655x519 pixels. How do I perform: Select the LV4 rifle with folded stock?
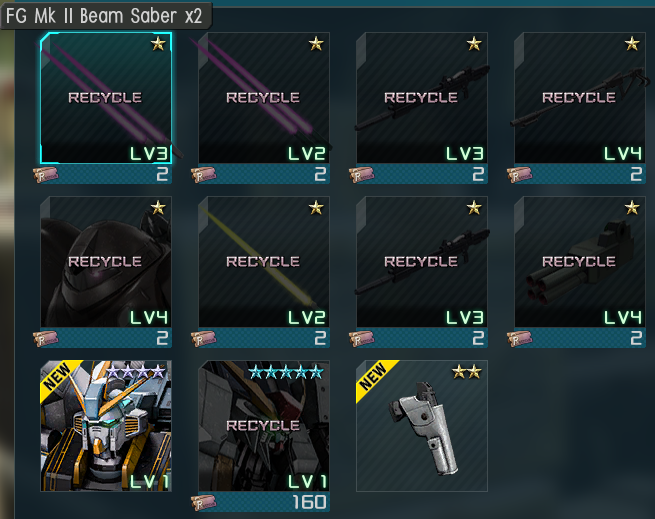580,98
